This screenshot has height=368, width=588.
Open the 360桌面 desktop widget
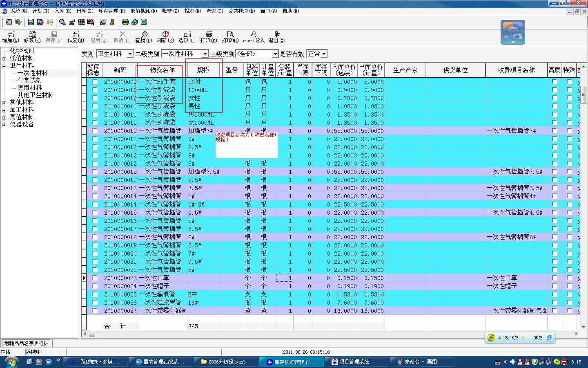point(513,32)
